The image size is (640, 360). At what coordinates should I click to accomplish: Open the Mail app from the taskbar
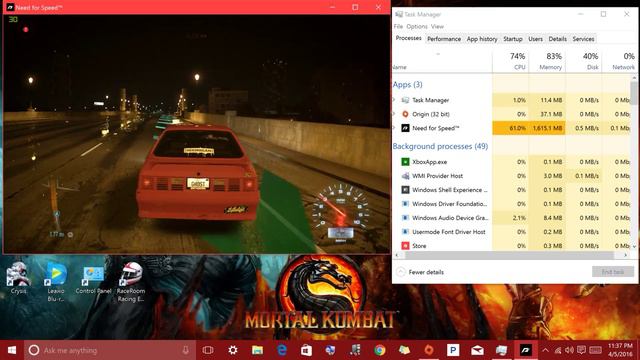coord(478,350)
